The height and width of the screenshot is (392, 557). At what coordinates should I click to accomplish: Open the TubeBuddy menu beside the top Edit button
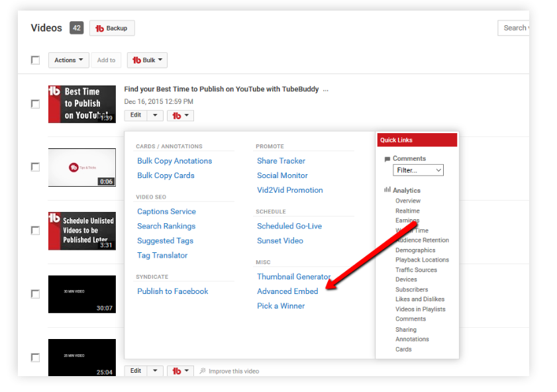coord(180,115)
